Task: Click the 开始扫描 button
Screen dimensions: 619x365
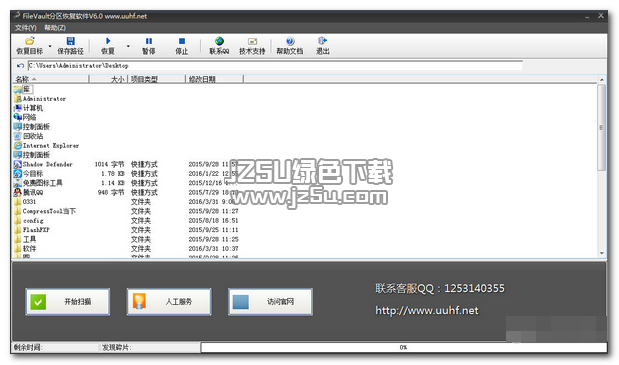Action: (68, 302)
